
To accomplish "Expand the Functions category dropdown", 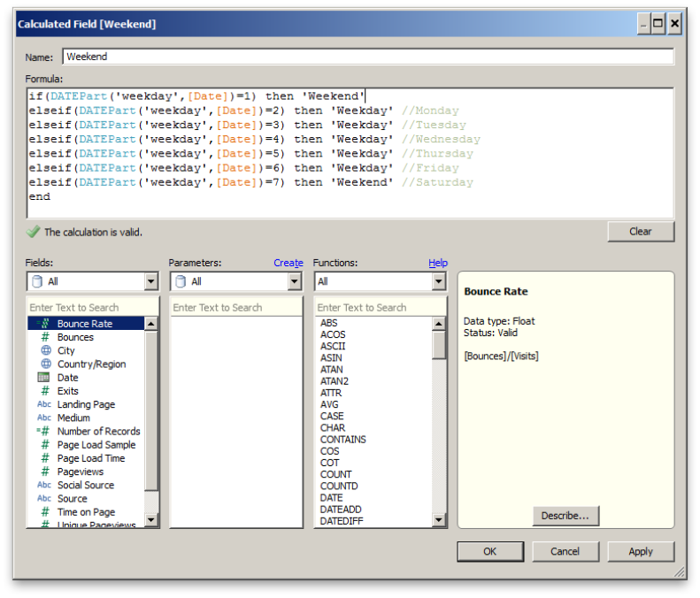I will [x=438, y=281].
